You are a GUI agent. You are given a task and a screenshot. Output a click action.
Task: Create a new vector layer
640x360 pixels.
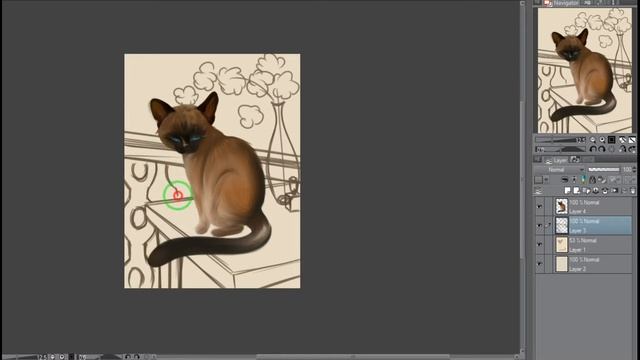[576, 191]
